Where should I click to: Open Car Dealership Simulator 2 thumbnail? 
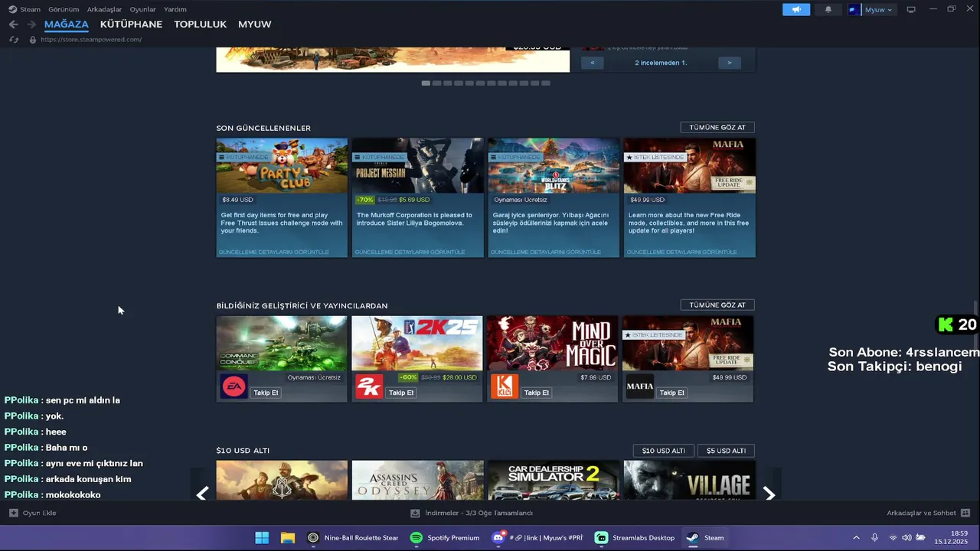(554, 481)
